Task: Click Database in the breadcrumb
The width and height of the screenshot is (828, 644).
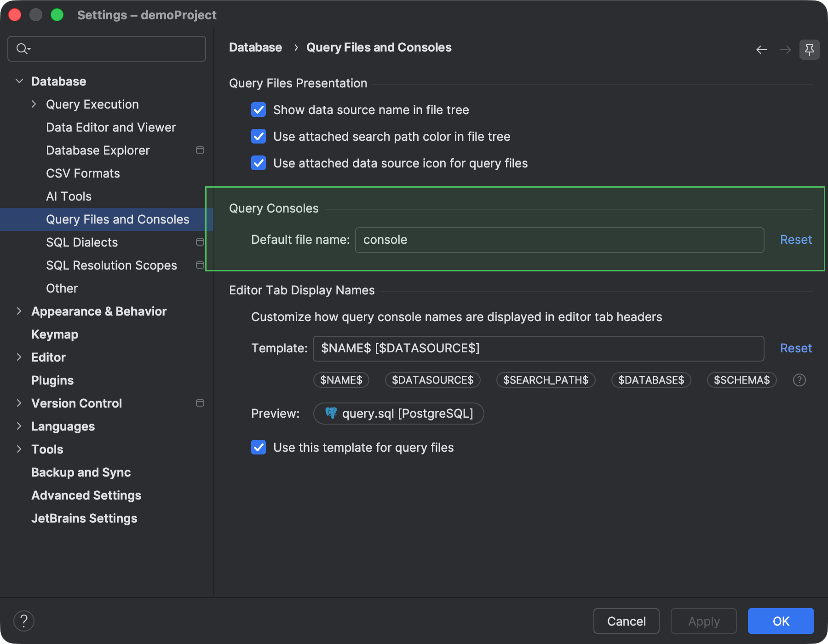Action: point(255,47)
